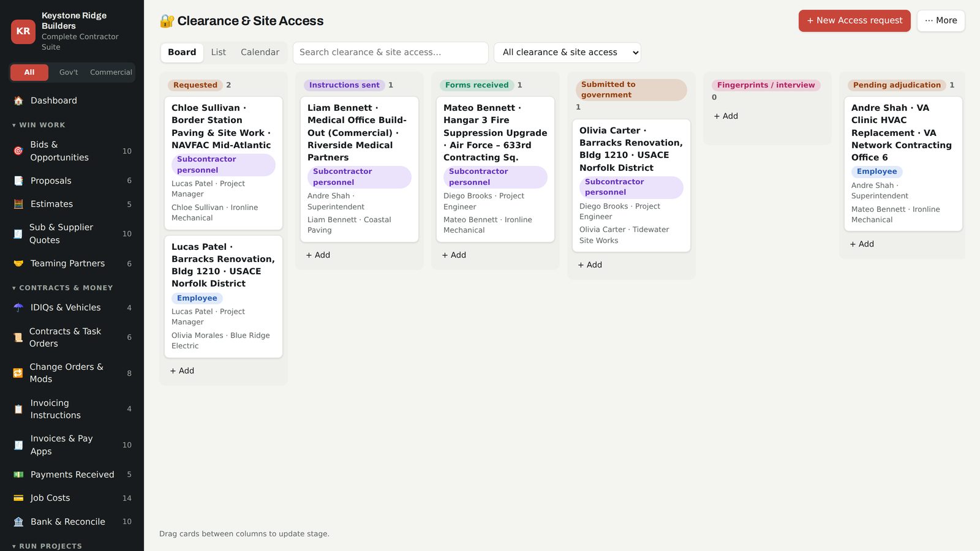Switch filter to Commercial

[x=111, y=72]
